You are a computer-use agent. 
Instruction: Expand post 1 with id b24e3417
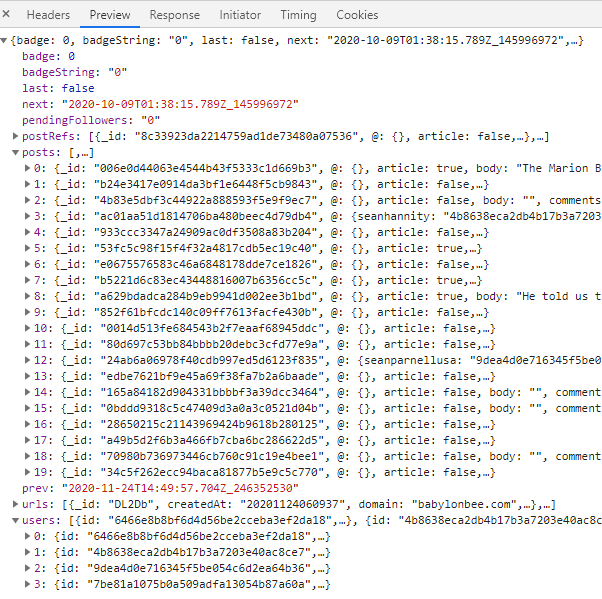point(28,184)
